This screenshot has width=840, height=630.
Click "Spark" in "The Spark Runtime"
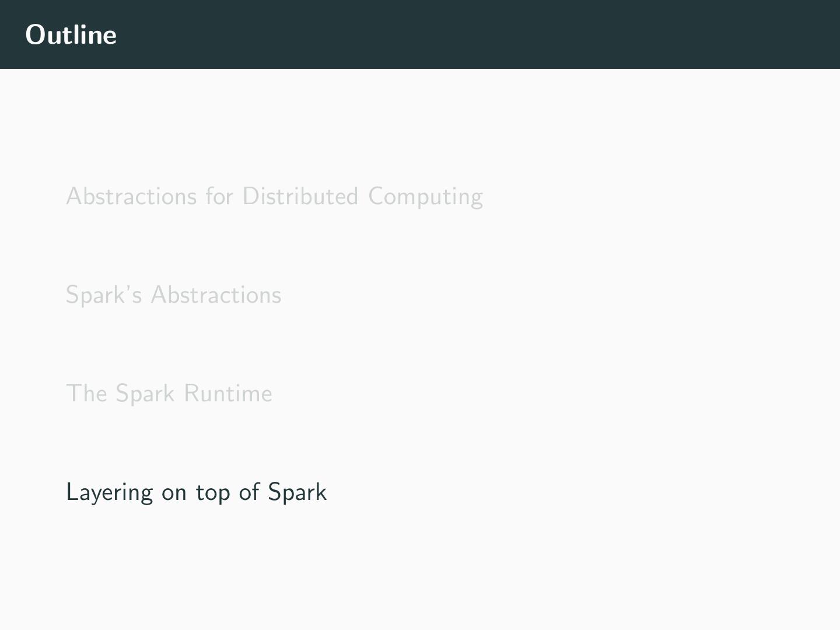pos(145,394)
